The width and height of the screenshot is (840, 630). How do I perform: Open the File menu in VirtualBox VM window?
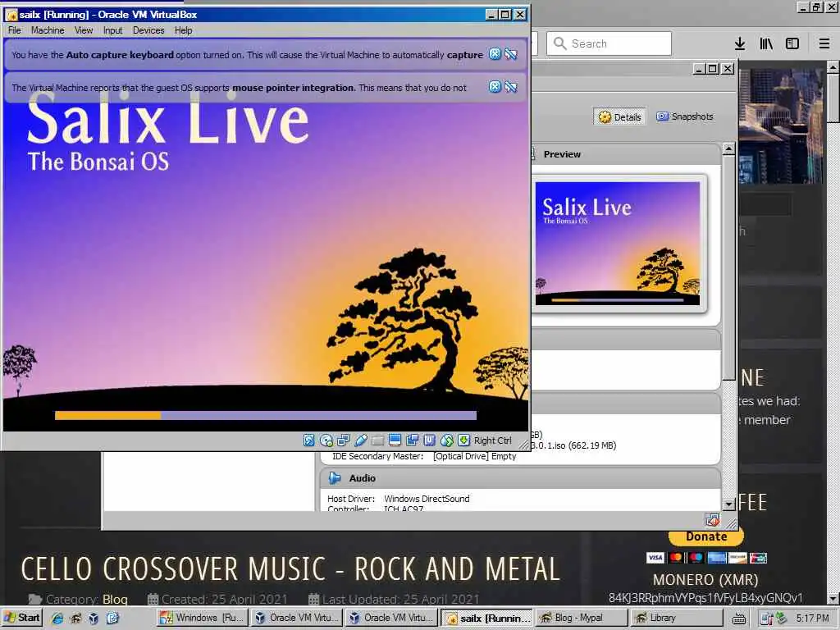click(x=15, y=30)
